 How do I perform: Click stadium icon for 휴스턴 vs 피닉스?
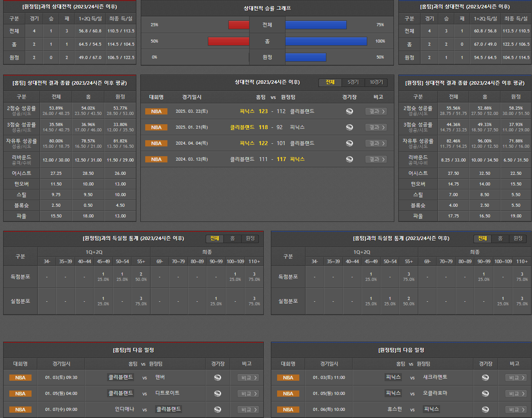[485, 410]
